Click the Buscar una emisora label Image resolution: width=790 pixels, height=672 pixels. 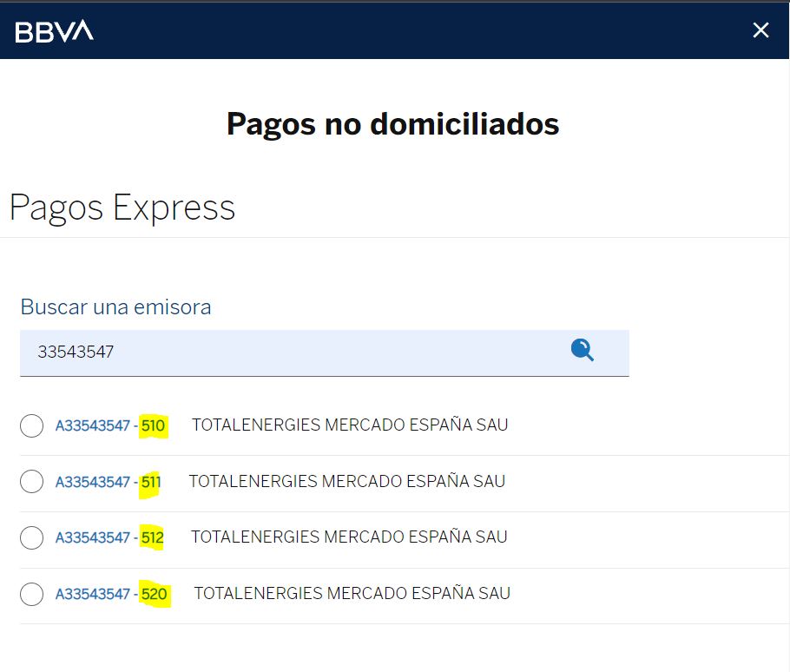(x=115, y=306)
